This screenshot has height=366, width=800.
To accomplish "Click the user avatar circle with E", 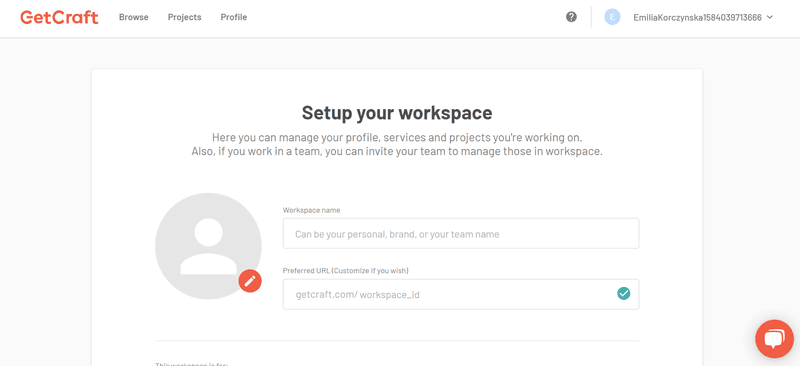I will coord(612,17).
